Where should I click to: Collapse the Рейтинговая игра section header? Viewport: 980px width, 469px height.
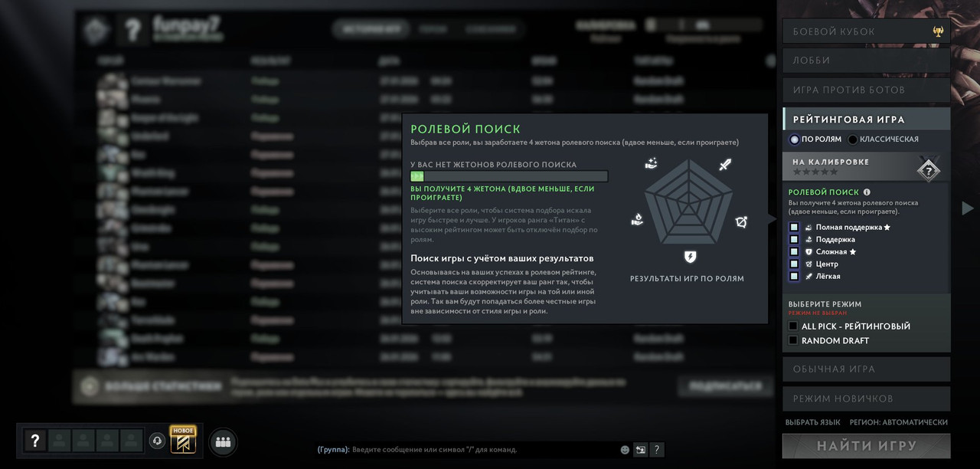point(866,120)
